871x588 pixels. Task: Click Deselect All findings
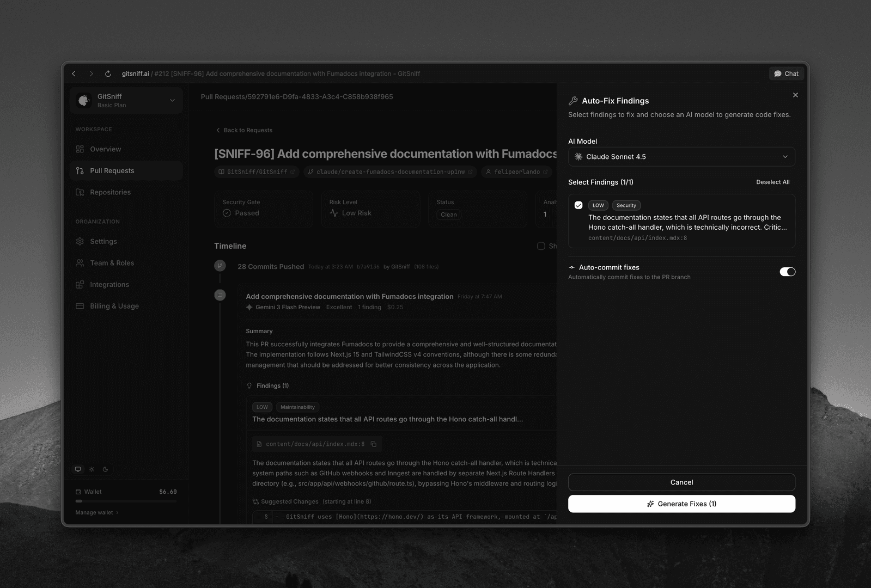pos(772,182)
